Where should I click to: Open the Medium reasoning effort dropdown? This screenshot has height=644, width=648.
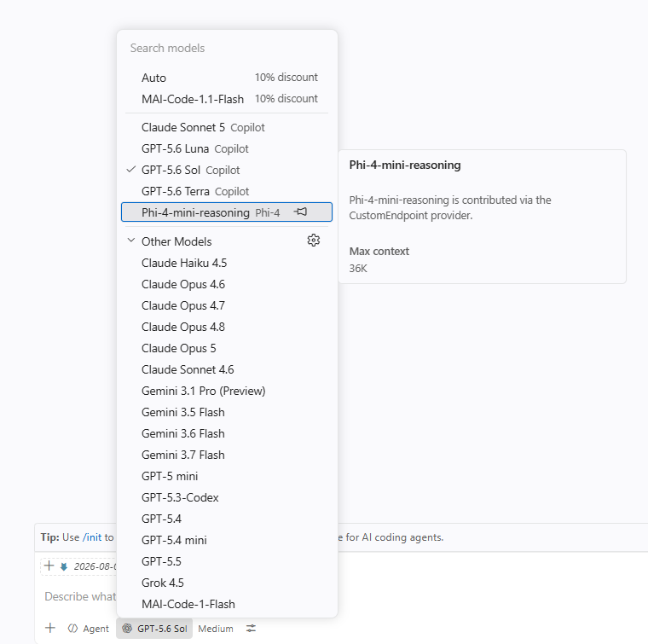pos(216,629)
